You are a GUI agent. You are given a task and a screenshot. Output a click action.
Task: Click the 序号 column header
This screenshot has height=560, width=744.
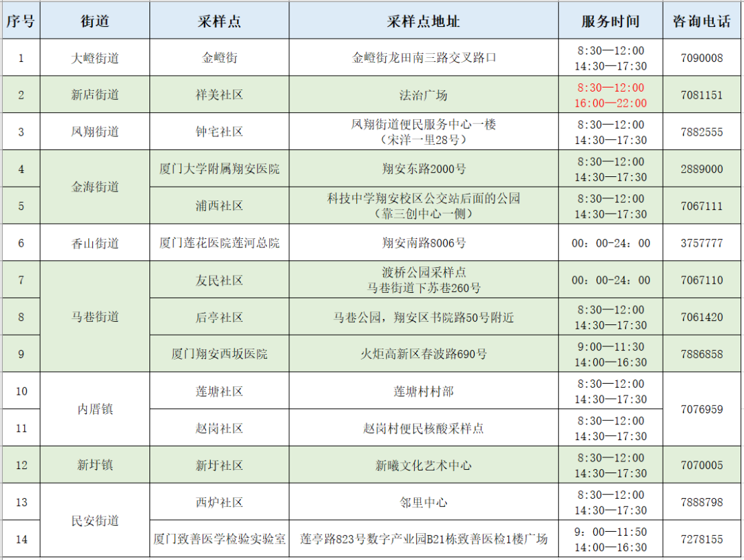point(20,21)
